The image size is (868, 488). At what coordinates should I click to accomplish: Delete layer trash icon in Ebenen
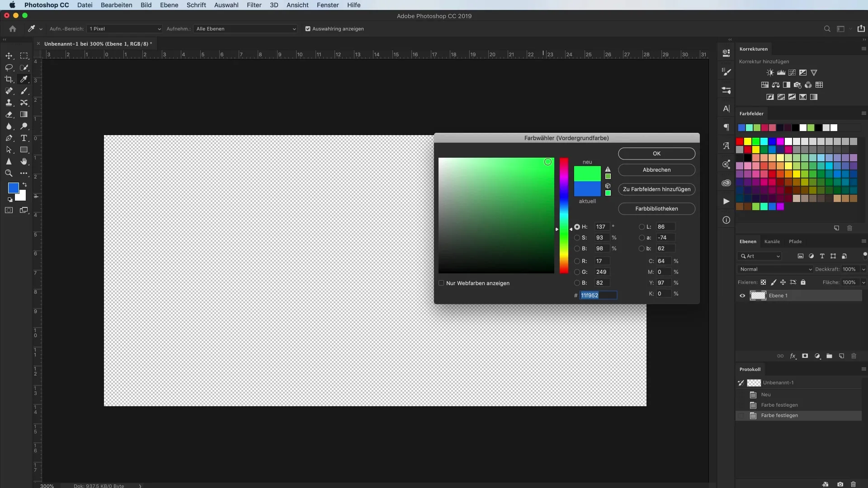[x=854, y=356]
